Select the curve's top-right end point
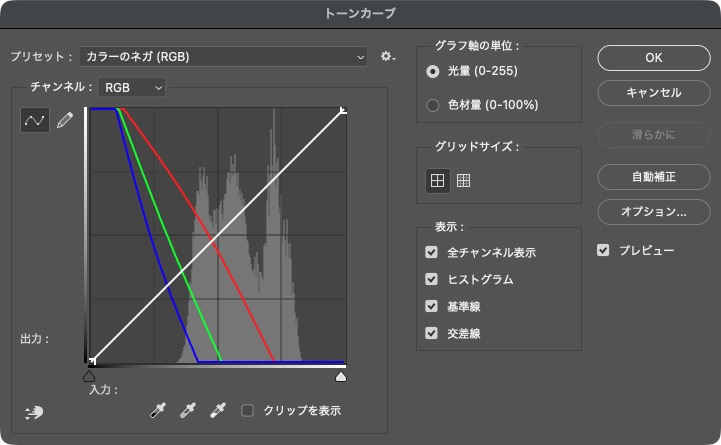Screen dimensions: 721x445 tap(343, 110)
